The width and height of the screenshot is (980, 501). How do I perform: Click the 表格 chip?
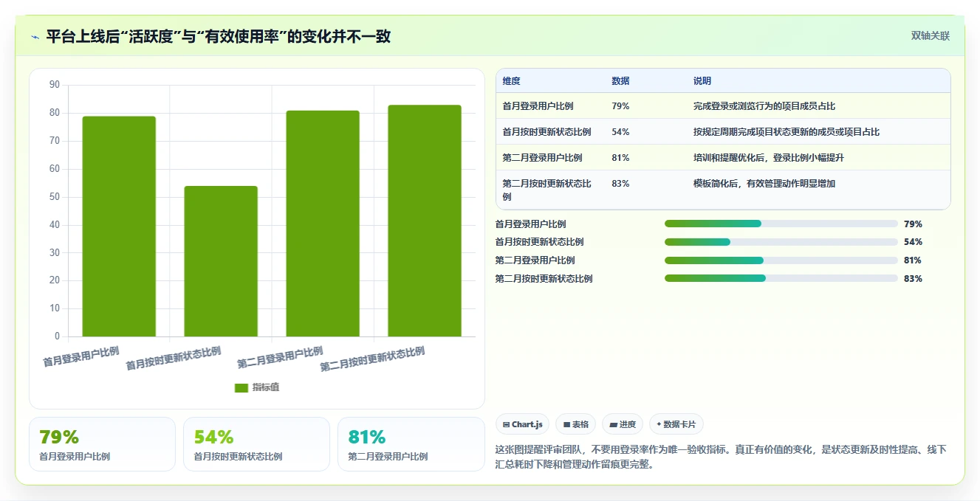[576, 424]
